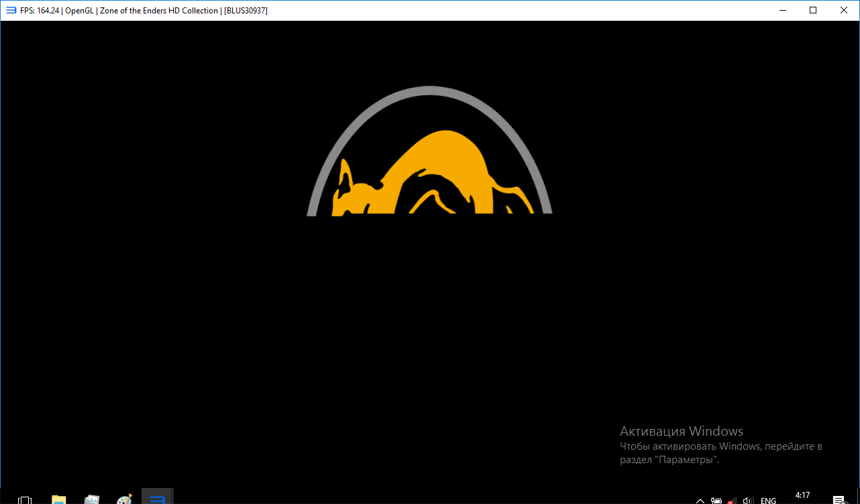Click the Zone of the Enders title bar
Viewport: 860px width, 504px height.
pyautogui.click(x=158, y=11)
